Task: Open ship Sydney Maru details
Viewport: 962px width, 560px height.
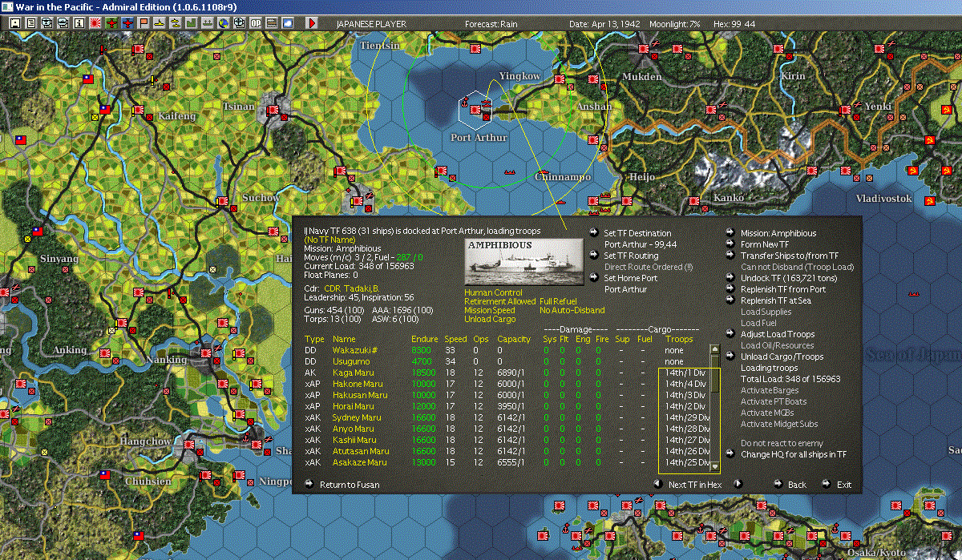Action: pos(357,417)
